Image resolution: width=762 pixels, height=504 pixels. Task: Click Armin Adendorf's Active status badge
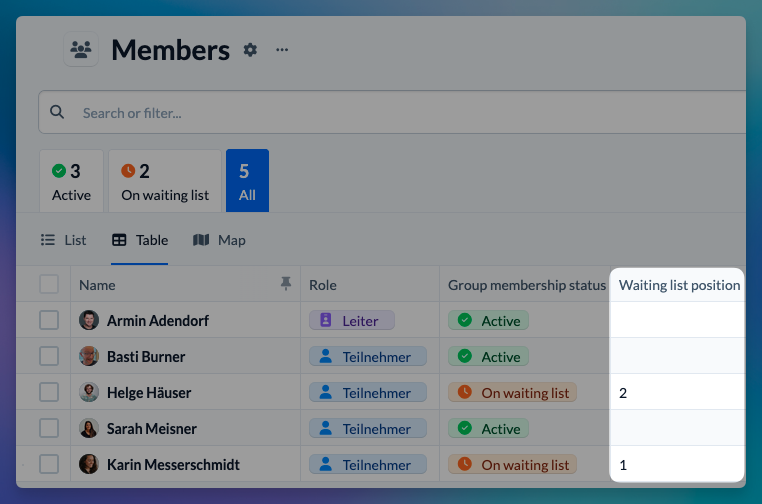click(x=488, y=320)
